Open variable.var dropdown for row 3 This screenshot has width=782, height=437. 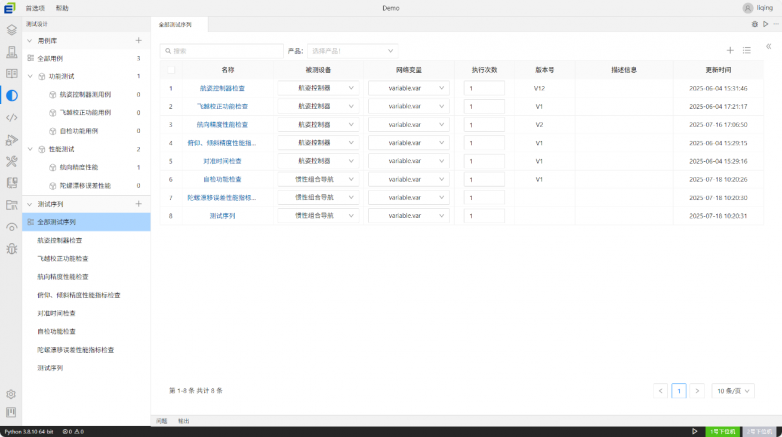click(409, 125)
